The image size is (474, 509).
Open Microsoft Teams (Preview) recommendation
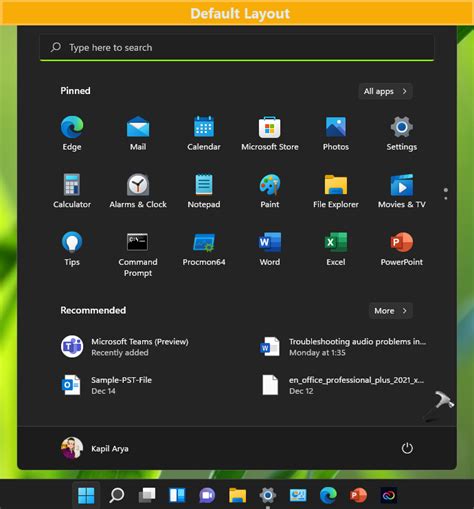[x=125, y=347]
